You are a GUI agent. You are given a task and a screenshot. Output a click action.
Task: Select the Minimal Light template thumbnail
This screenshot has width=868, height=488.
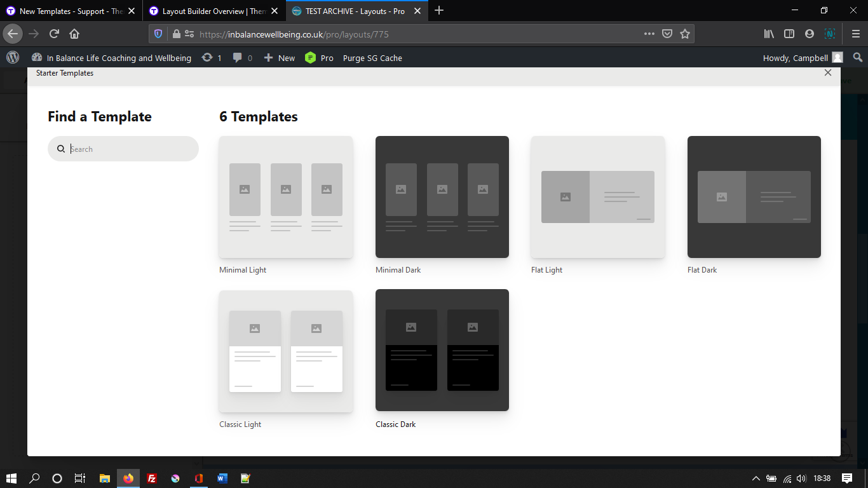tap(286, 197)
